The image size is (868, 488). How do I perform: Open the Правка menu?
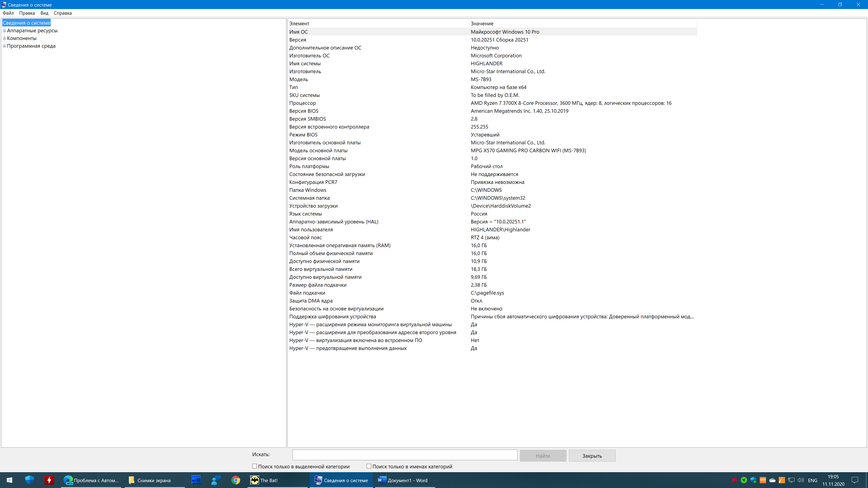[27, 13]
